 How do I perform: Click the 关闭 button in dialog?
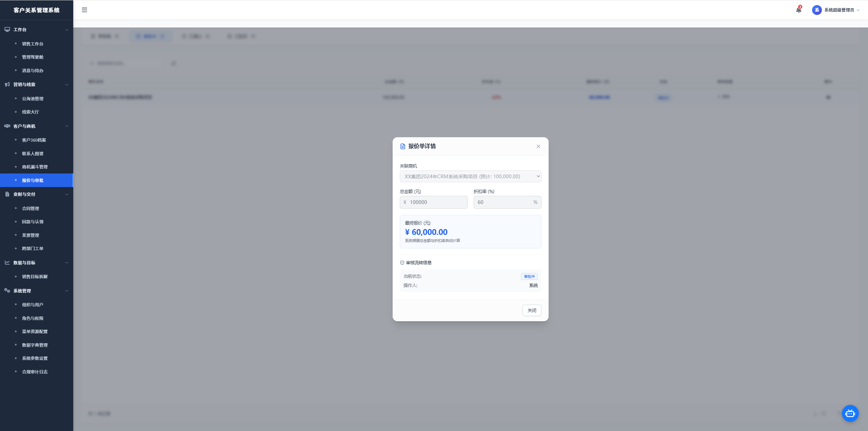click(x=532, y=310)
